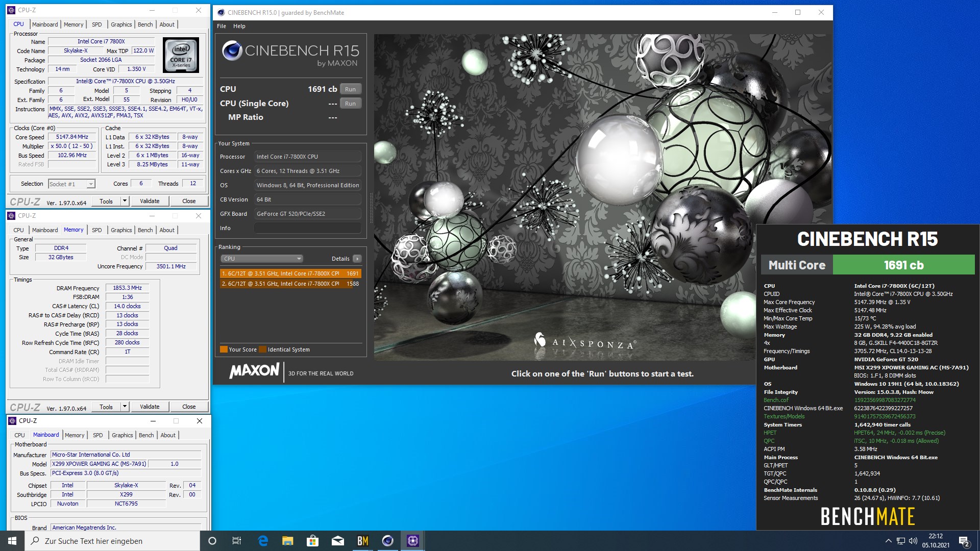The height and width of the screenshot is (551, 980).
Task: Open volume control tray icon
Action: pos(913,541)
